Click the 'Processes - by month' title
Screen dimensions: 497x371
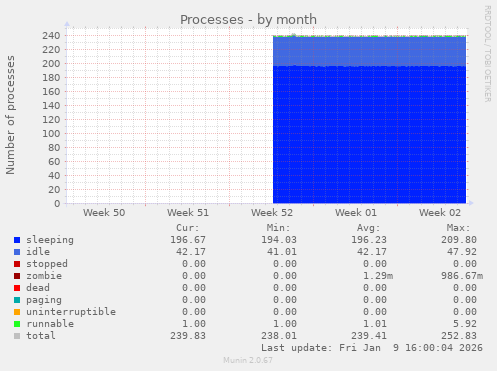pos(248,20)
